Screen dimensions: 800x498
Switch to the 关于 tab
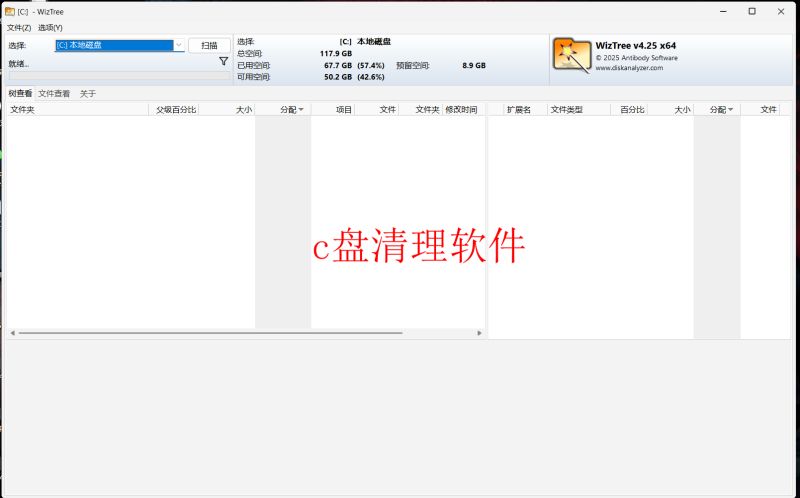(88, 93)
